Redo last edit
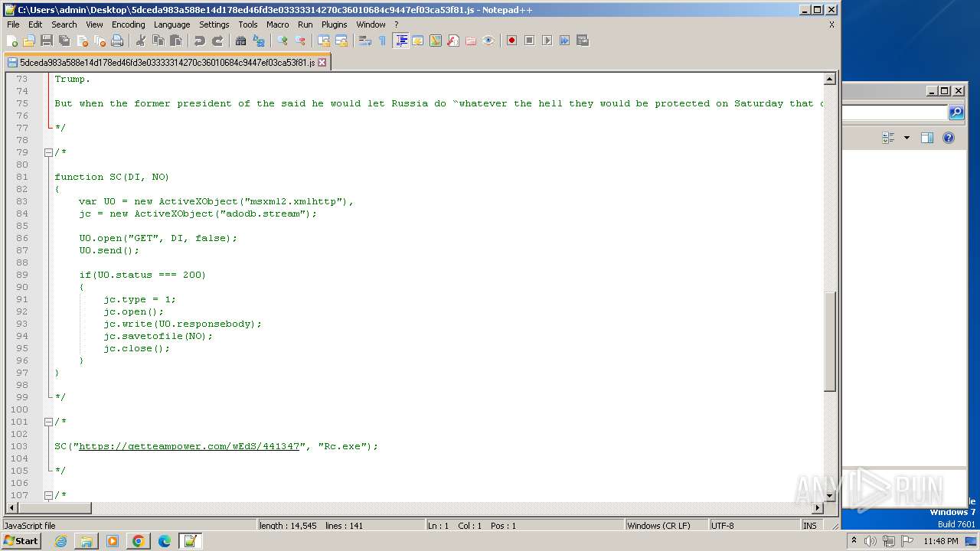This screenshot has width=980, height=551. (217, 41)
